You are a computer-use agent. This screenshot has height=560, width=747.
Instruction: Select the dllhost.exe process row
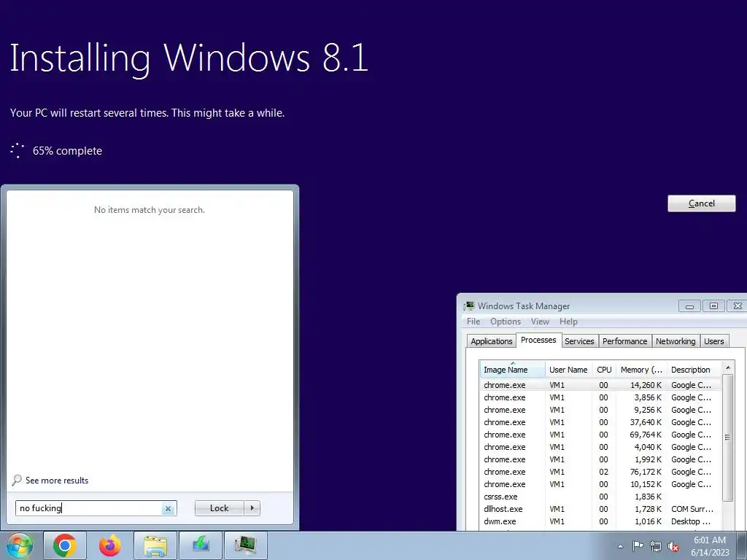coord(600,508)
